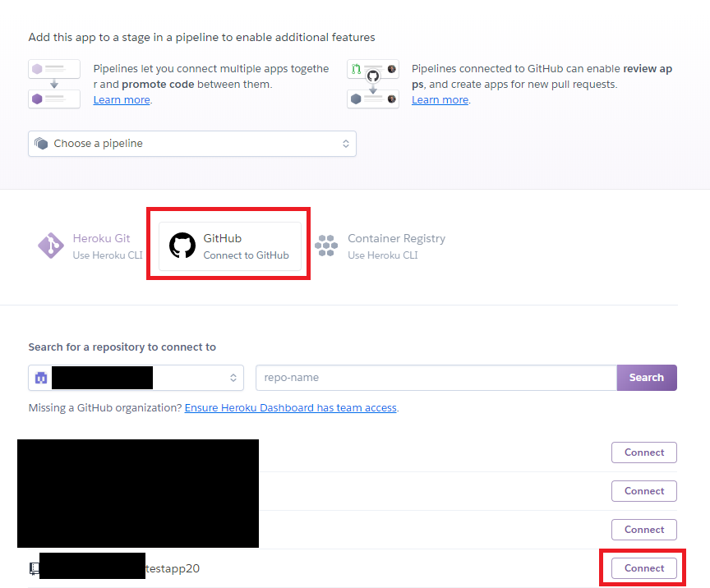Click 'Connect to GitHub' subtitle text
710x588 pixels.
[x=246, y=255]
